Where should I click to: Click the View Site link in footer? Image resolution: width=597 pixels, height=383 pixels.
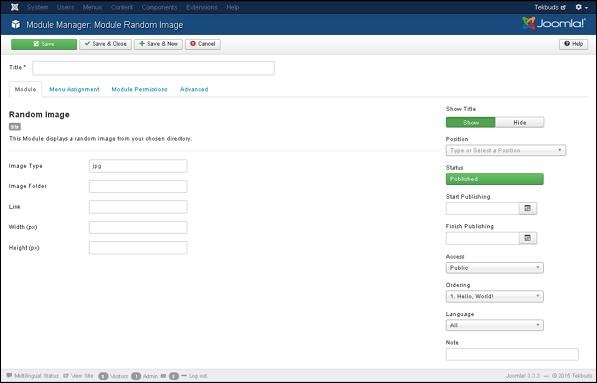pos(79,376)
